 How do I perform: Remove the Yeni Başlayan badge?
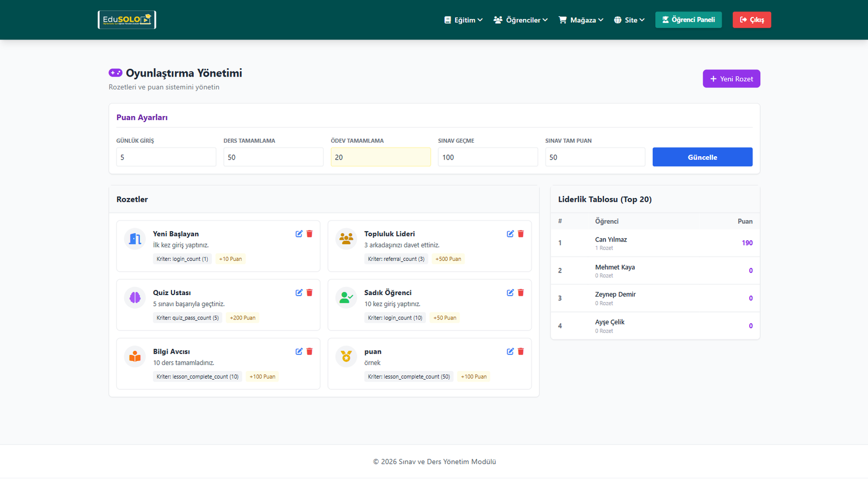(x=310, y=234)
